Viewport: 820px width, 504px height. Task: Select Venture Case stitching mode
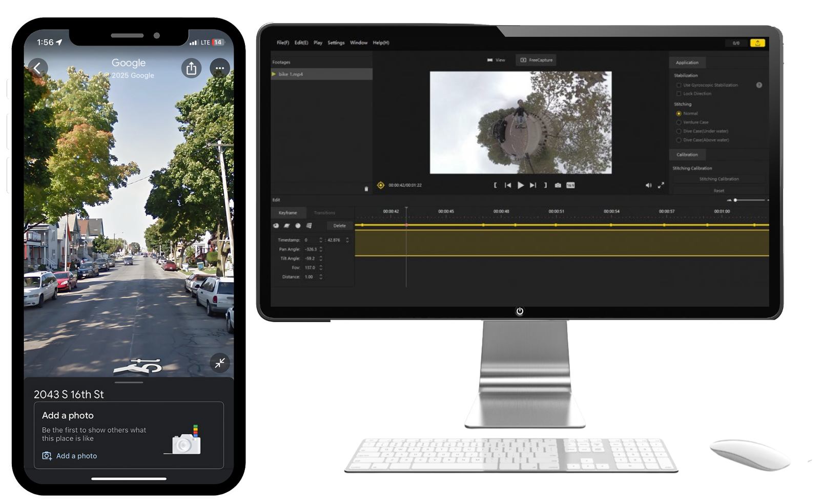[679, 122]
